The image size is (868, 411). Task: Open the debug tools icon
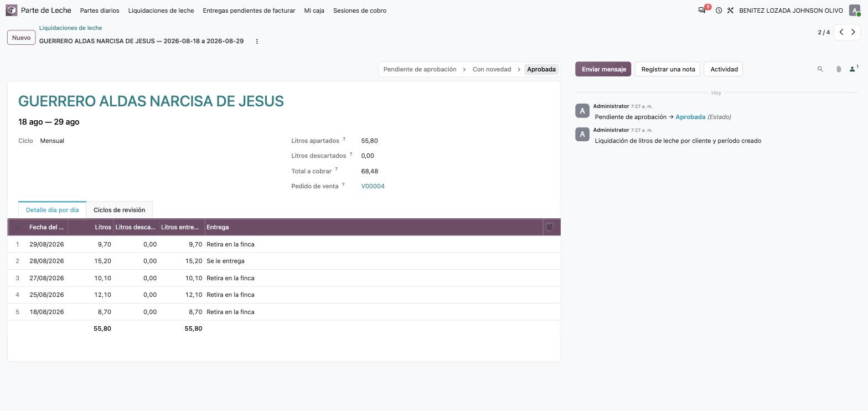[730, 11]
